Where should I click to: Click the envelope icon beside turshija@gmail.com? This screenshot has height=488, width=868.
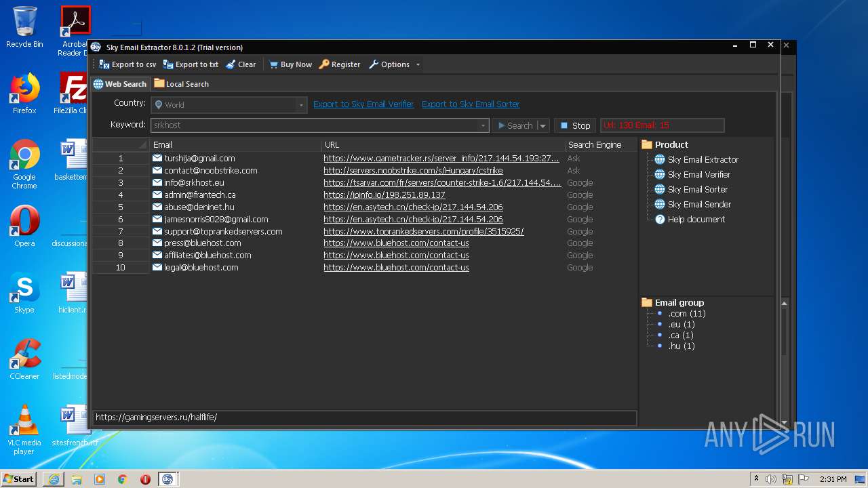(157, 158)
